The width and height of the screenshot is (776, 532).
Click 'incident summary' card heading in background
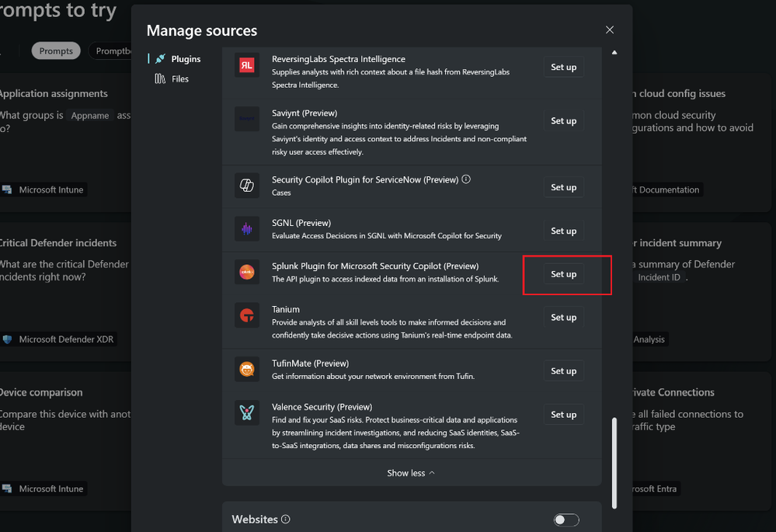(x=677, y=243)
